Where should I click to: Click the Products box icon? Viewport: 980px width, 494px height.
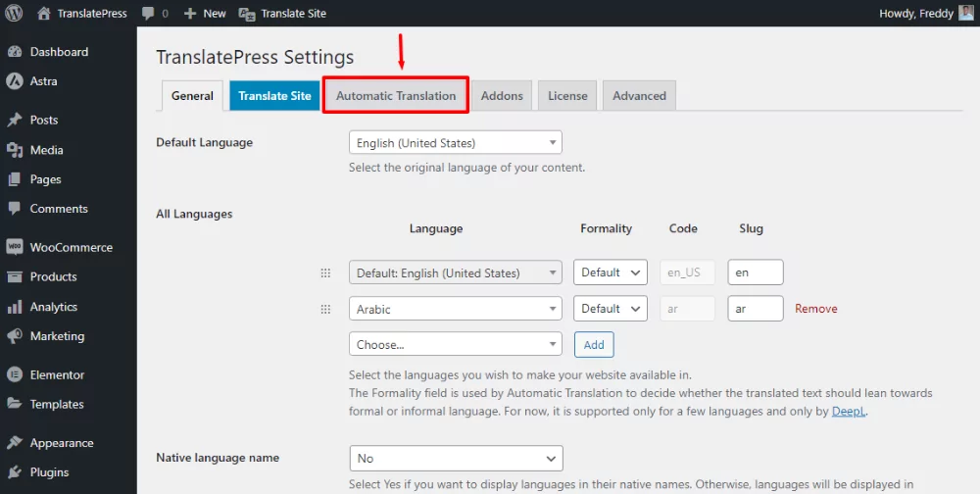(15, 276)
